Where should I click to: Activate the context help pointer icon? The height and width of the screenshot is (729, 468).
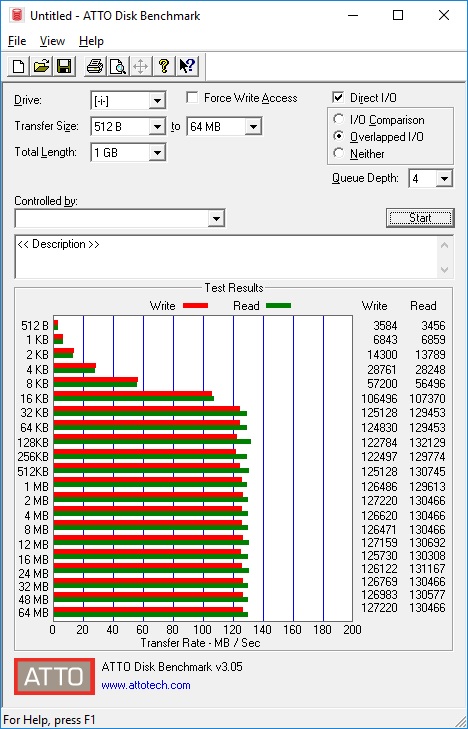[187, 66]
